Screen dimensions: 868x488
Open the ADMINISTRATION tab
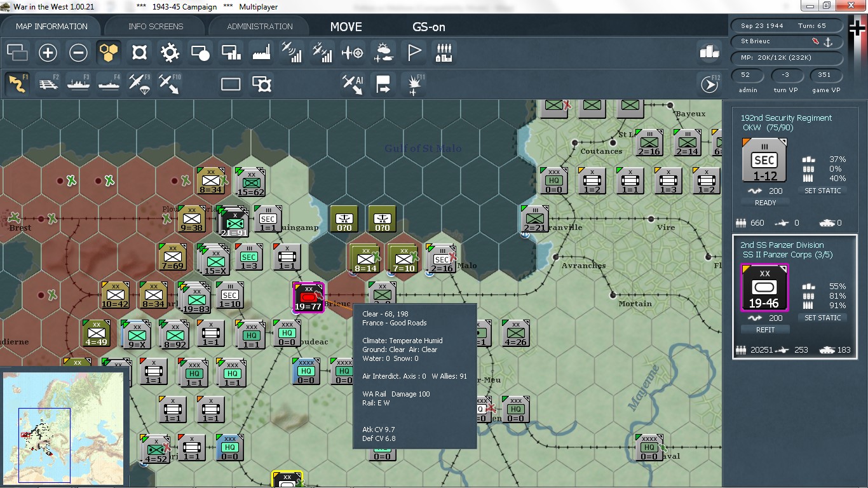tap(260, 26)
